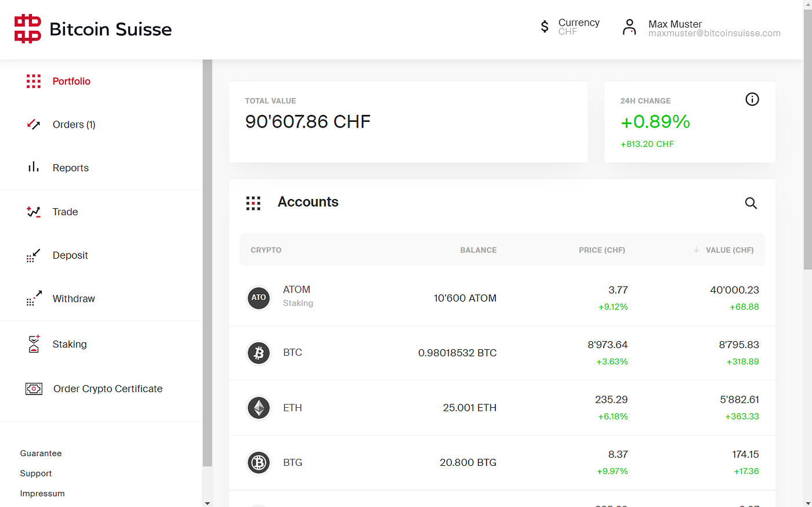Open the 24H change info icon

tap(752, 99)
